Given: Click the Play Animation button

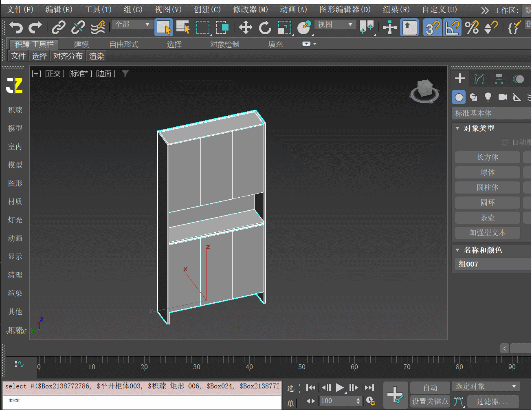Looking at the screenshot, I should [x=340, y=388].
